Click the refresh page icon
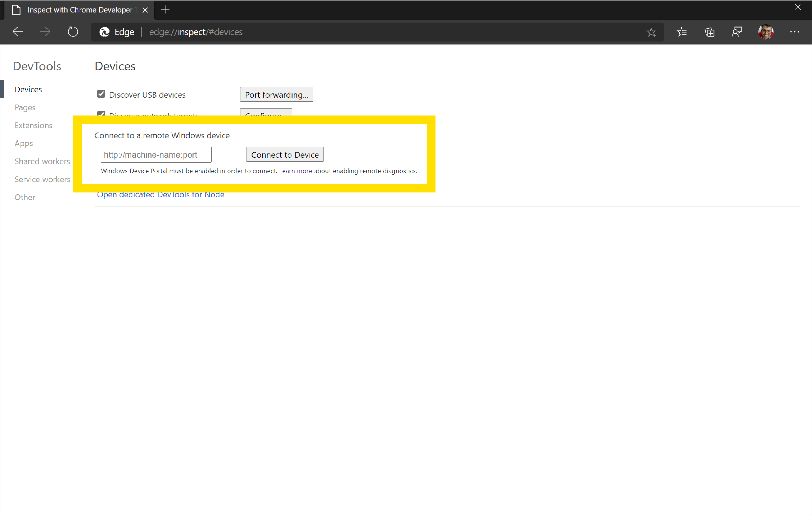Screen dimensions: 812x516 click(72, 32)
